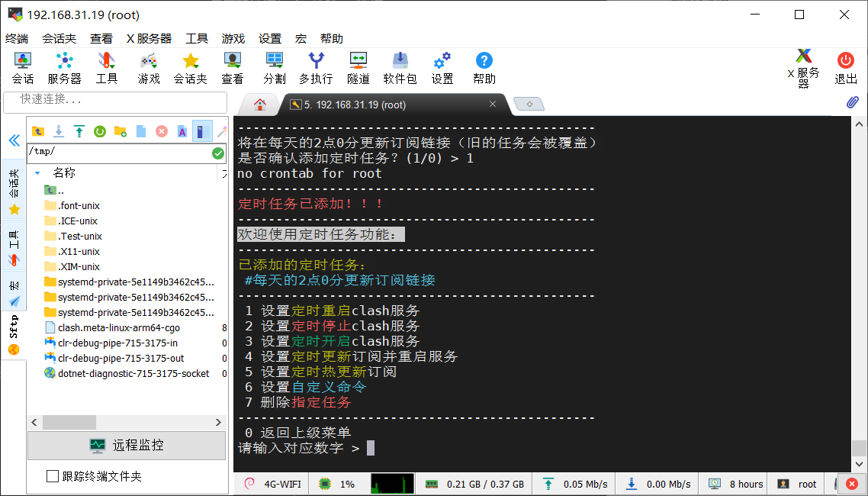Click file list horizontal scrollbar right arrow
The width and height of the screenshot is (868, 496).
(218, 423)
